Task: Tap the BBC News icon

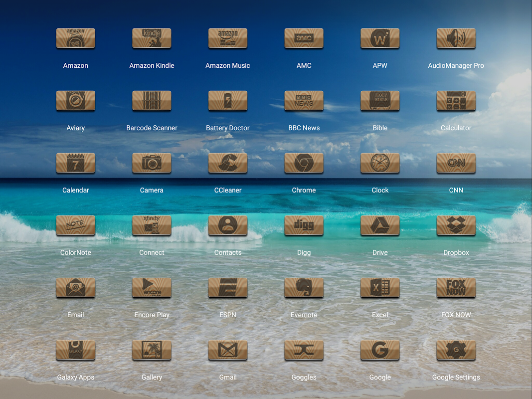Action: click(304, 100)
